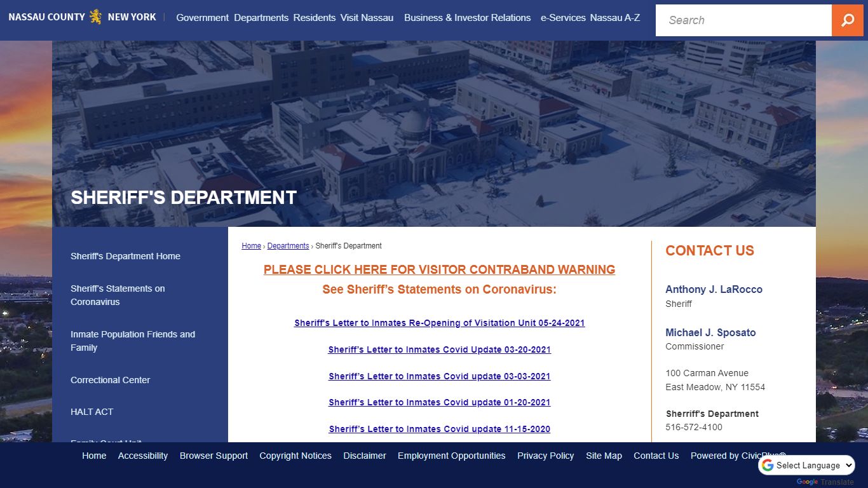This screenshot has height=488, width=868.
Task: Open the Correctional Center sidebar link
Action: pos(111,380)
